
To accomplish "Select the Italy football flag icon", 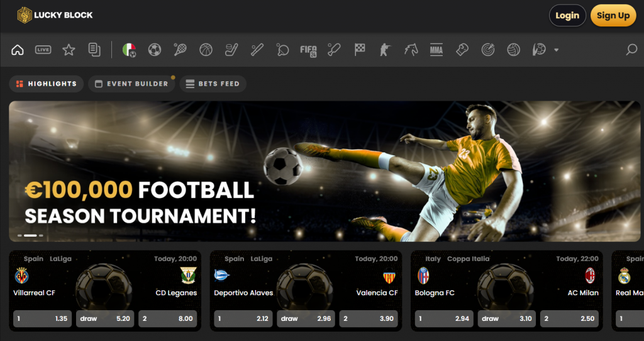I will 129,50.
